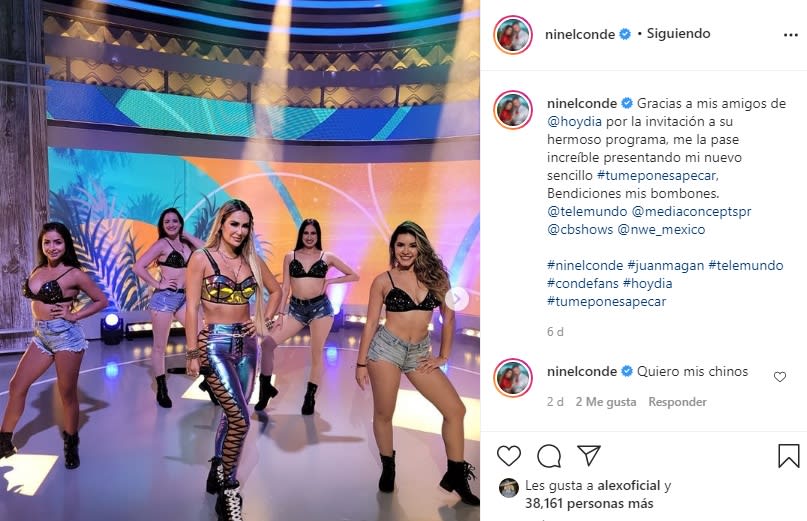
Task: Open the three-dot more options menu
Action: 791,35
